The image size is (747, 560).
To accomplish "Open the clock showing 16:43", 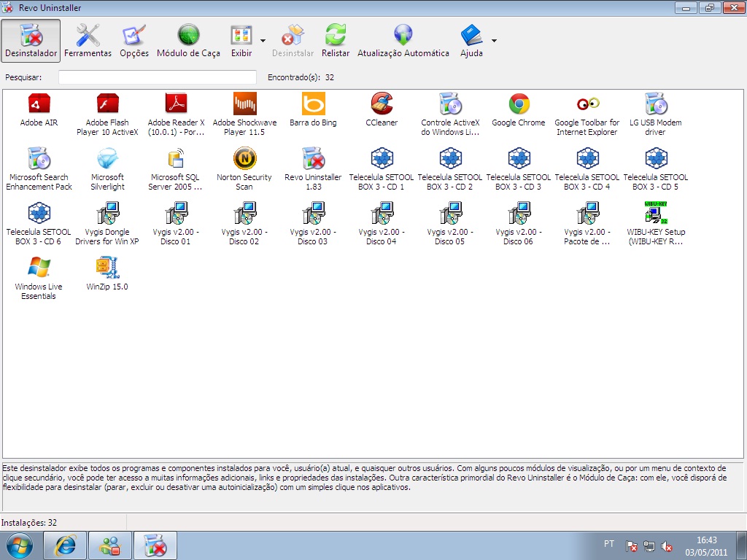I will pos(706,546).
